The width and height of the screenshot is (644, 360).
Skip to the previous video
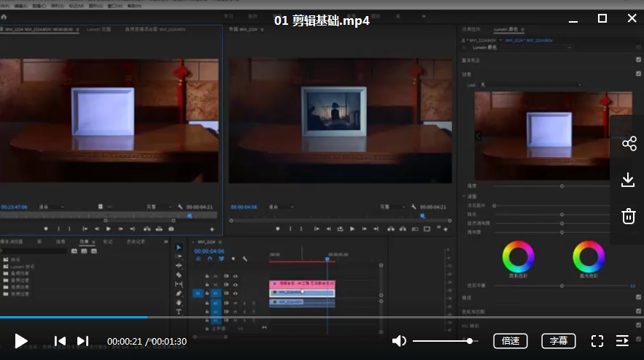(61, 341)
